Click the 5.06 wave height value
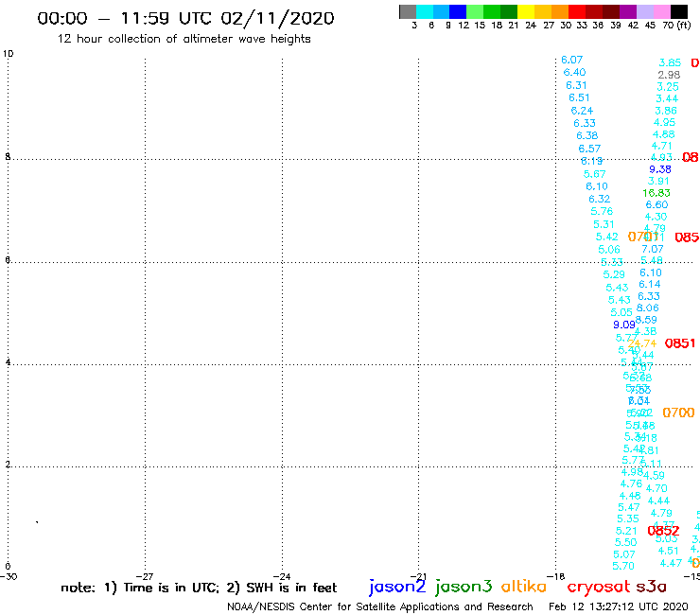 [609, 249]
